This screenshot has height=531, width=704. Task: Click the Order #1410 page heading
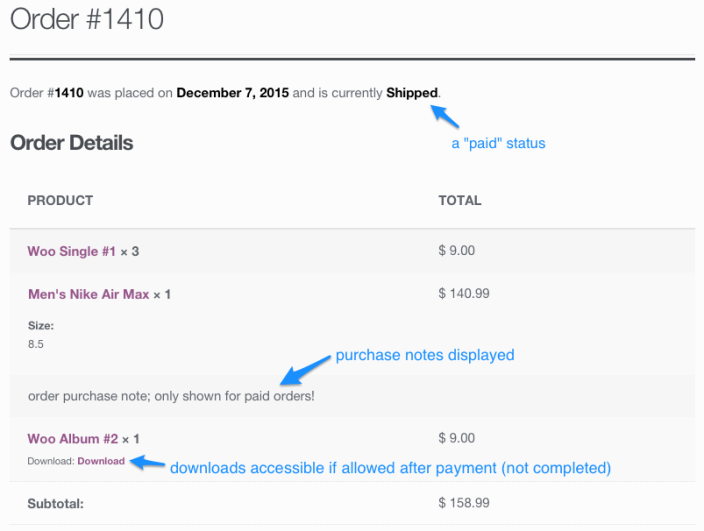click(87, 20)
